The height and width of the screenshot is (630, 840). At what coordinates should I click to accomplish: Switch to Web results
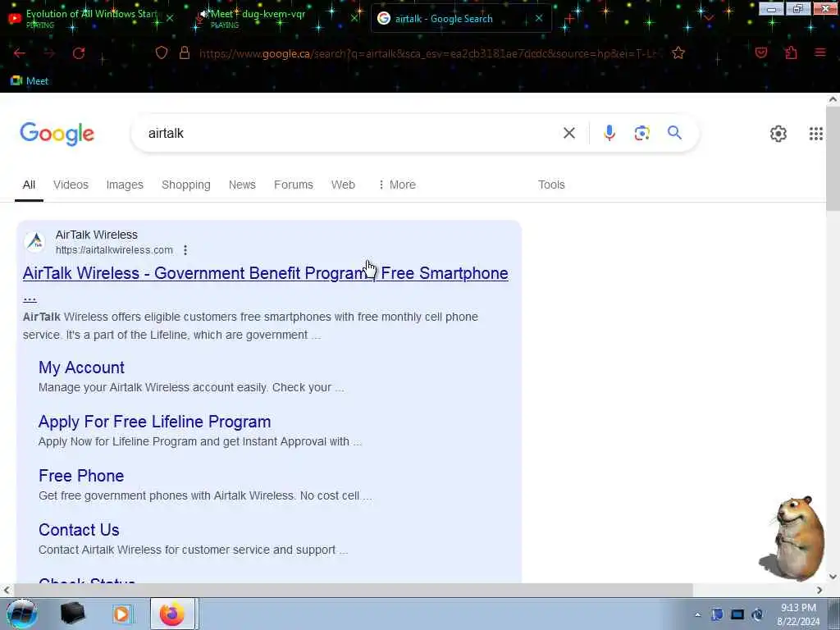click(x=343, y=185)
